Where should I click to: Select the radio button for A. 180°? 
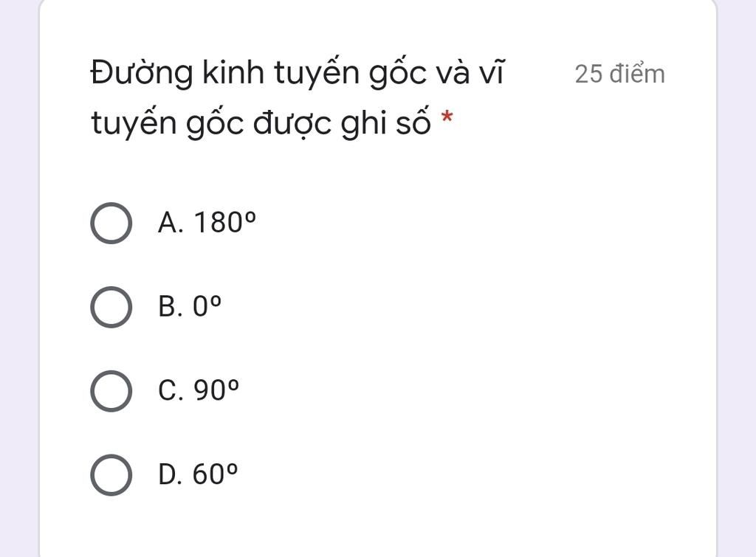pyautogui.click(x=111, y=223)
